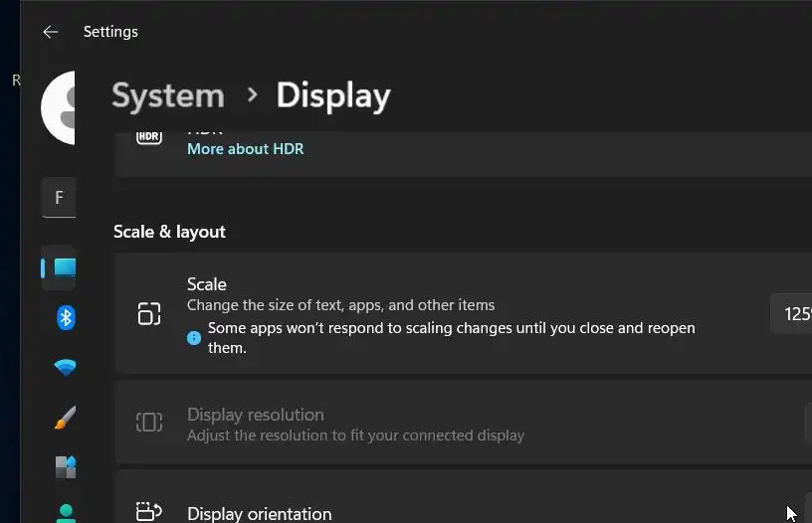
Task: Click the Scale setting icon
Action: point(148,314)
